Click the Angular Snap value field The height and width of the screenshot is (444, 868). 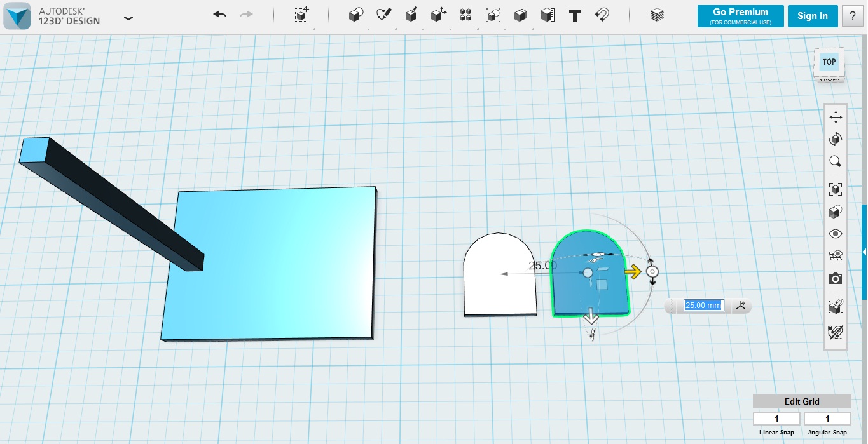click(x=827, y=419)
